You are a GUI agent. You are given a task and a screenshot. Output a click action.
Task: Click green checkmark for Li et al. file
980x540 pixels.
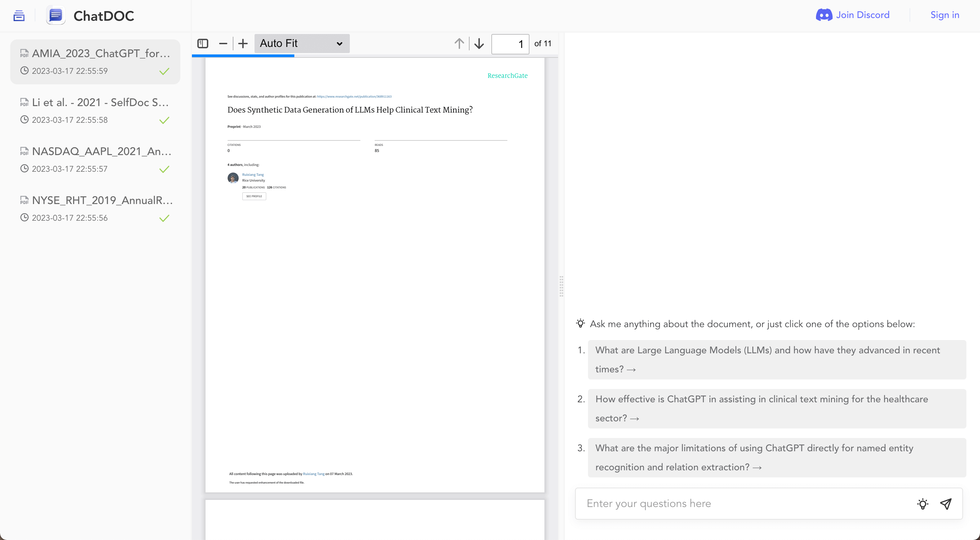(164, 121)
